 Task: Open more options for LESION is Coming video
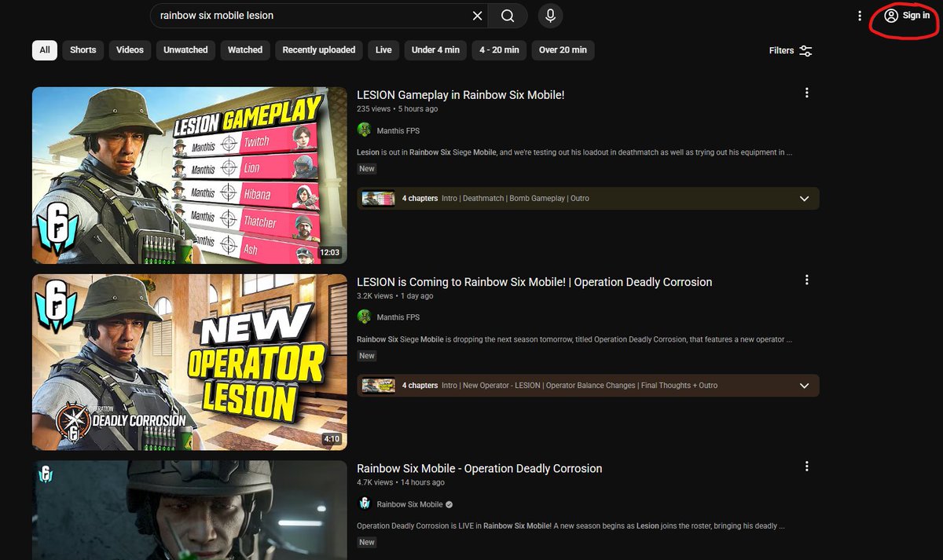pos(806,280)
